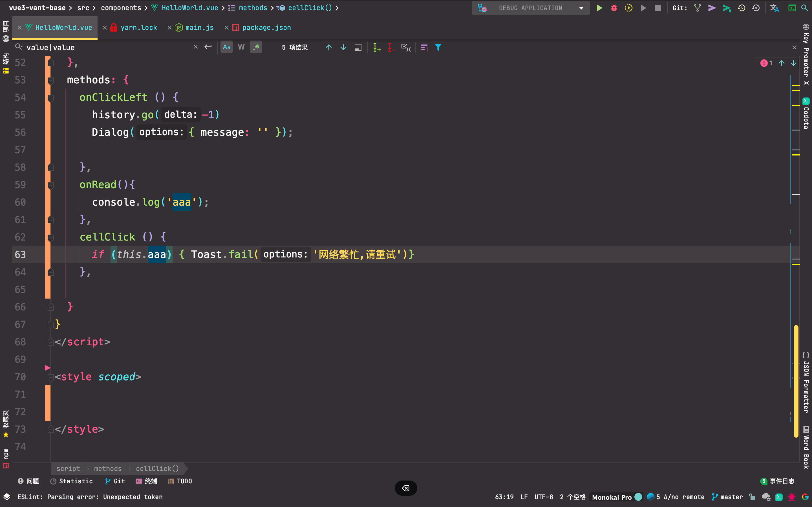Click the stop process square icon
Screen dimensions: 812x507
coord(658,8)
